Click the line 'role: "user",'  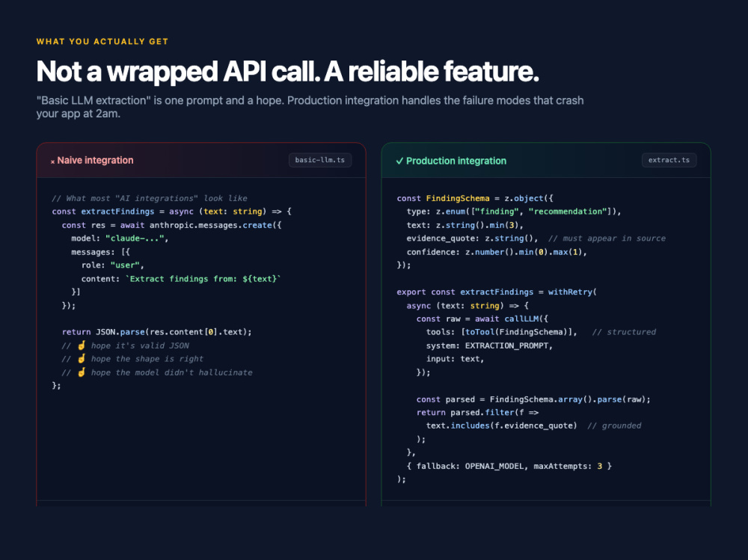[x=113, y=265]
